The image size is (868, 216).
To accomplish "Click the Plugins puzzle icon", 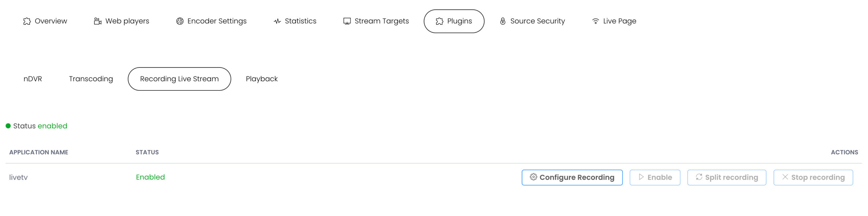I will click(x=439, y=21).
